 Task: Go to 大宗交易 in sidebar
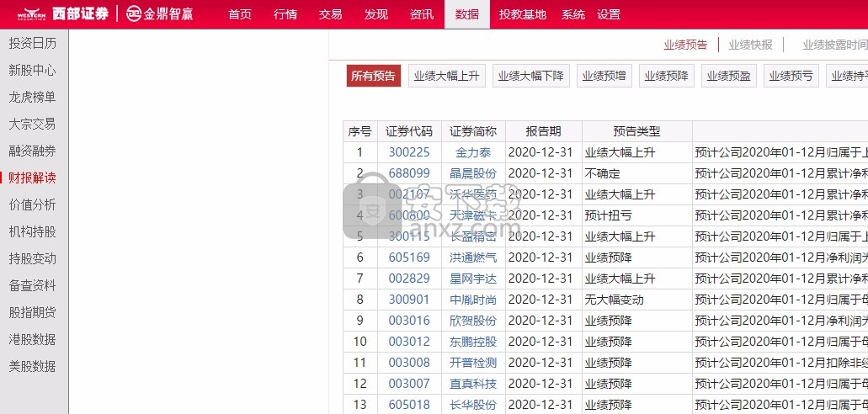tap(33, 124)
